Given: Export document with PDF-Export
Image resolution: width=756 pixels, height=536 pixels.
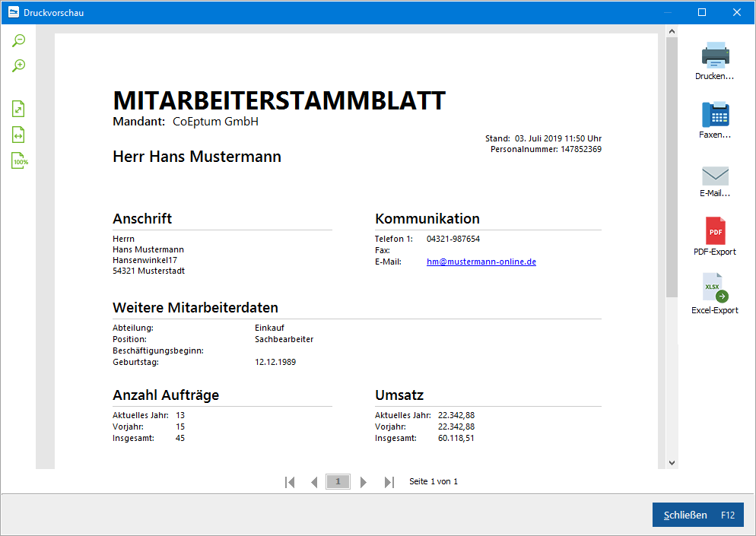Looking at the screenshot, I should 714,236.
